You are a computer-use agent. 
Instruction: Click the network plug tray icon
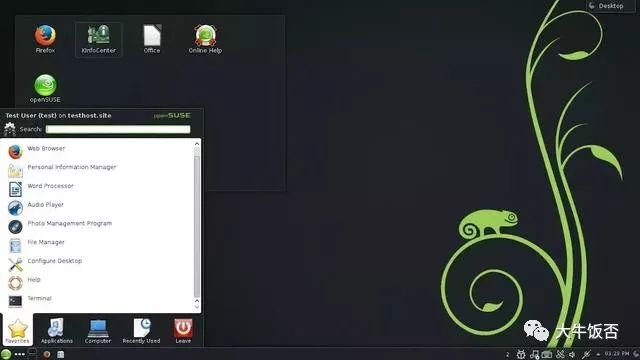(x=586, y=354)
